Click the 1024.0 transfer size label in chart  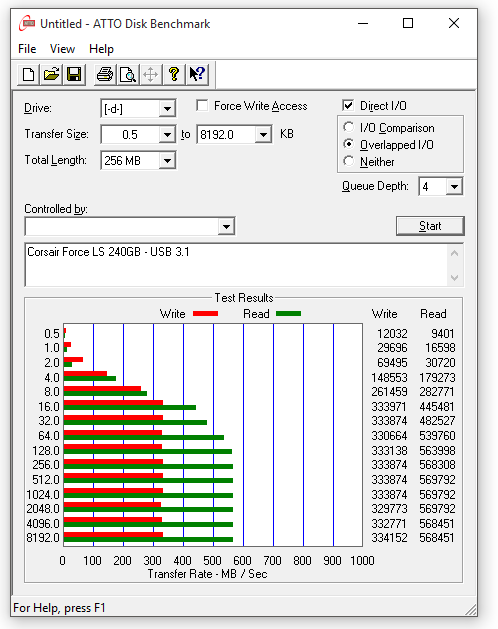[43, 495]
